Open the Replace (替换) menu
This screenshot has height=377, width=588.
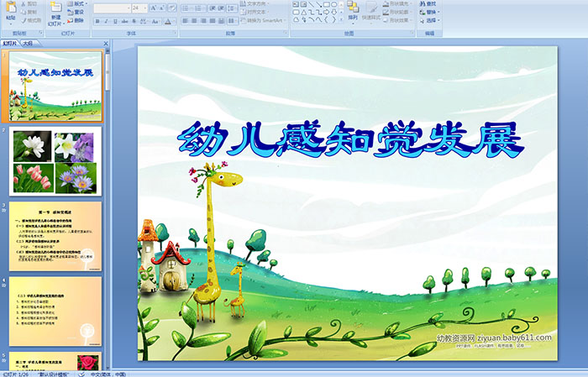coord(430,12)
